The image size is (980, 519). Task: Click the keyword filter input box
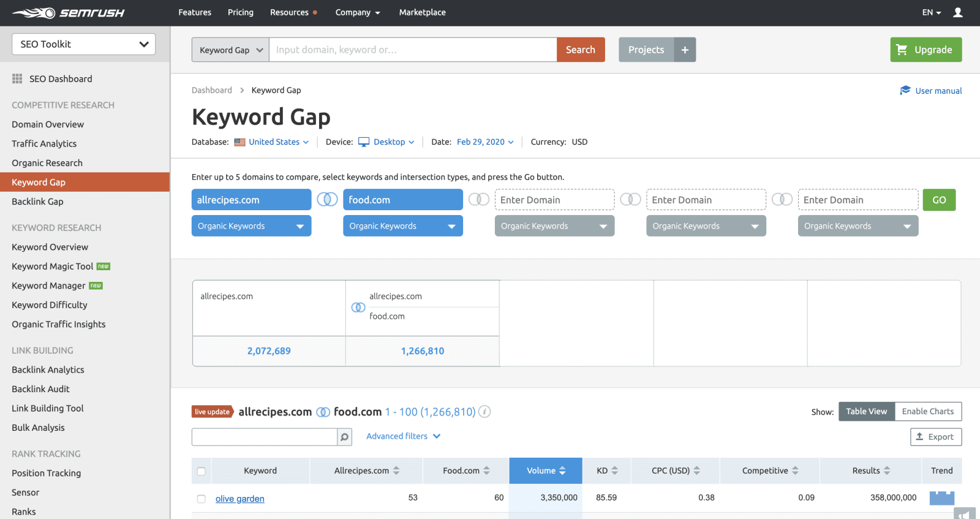pyautogui.click(x=265, y=437)
